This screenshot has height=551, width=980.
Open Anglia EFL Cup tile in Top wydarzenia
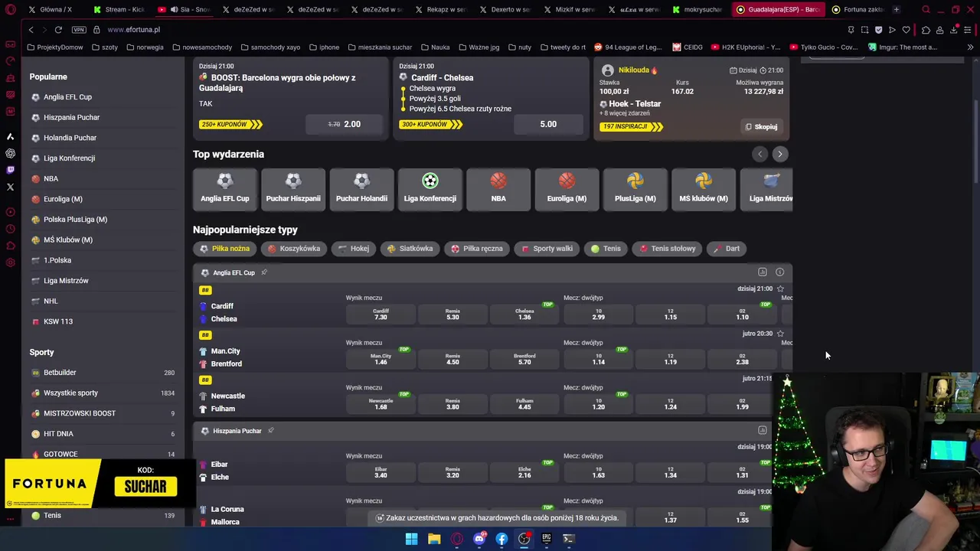pos(224,189)
